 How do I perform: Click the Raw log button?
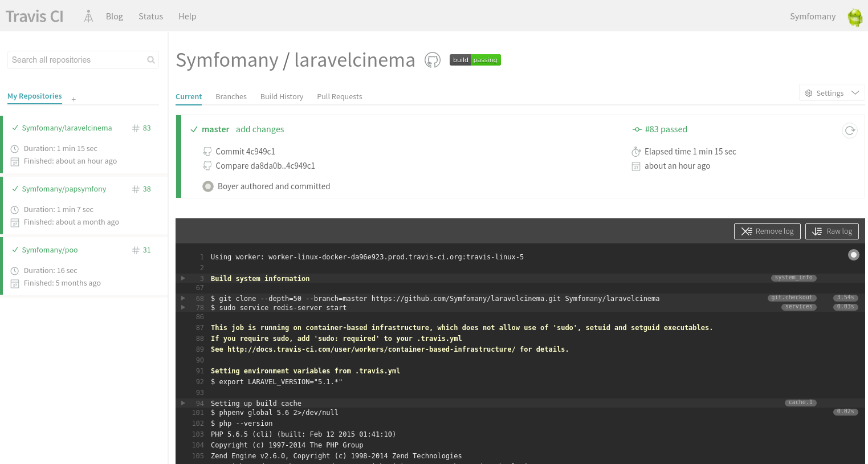(x=832, y=231)
